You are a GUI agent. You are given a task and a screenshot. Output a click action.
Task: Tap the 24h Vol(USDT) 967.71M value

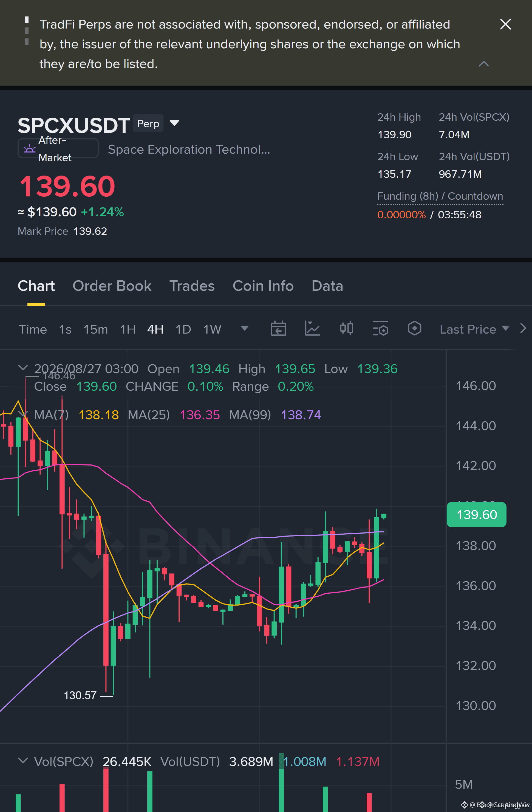pos(460,174)
